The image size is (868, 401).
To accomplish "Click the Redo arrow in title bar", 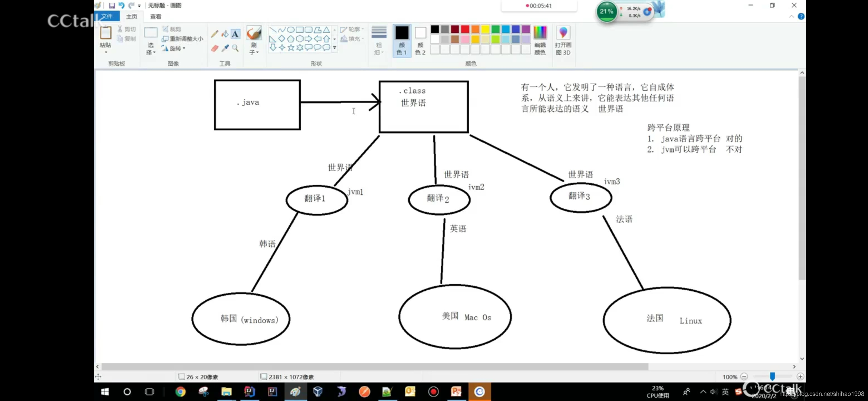I will pos(131,6).
